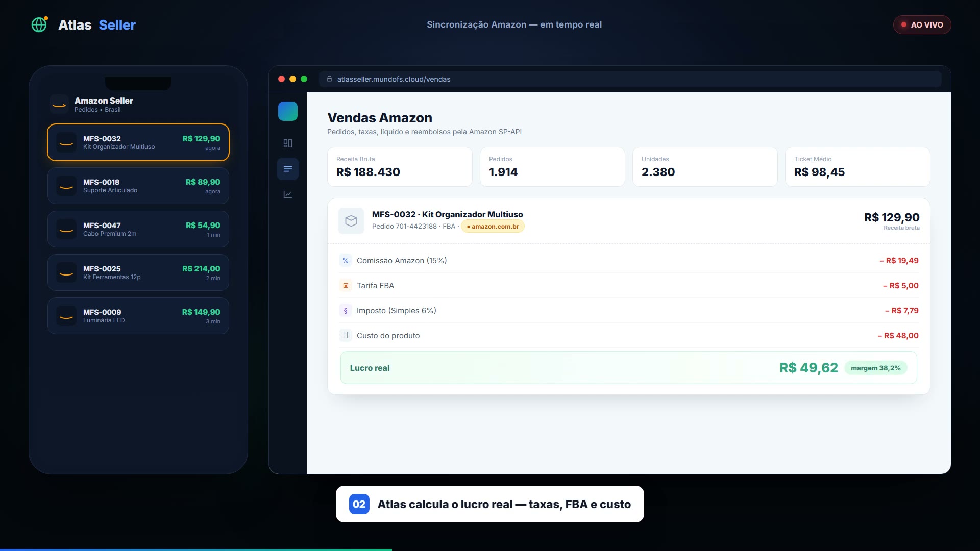Click the – R$ 7,79 tax amount
Image resolution: width=980 pixels, height=551 pixels.
(x=902, y=311)
